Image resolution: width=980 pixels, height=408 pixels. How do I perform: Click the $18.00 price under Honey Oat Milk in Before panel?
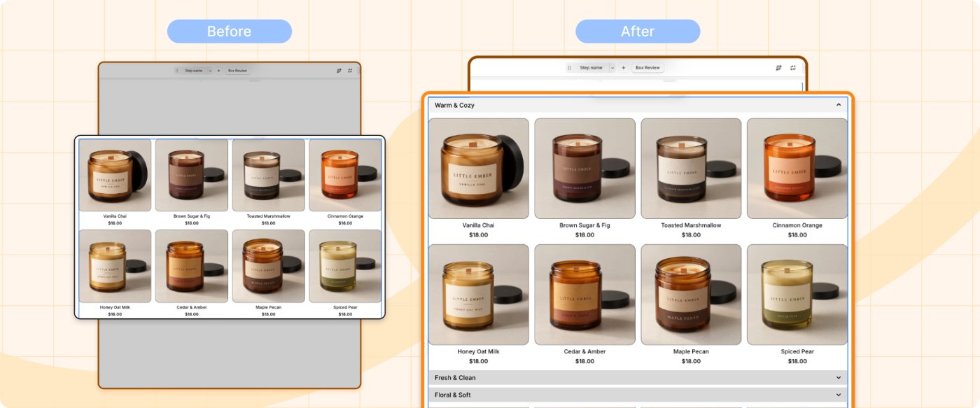point(115,314)
